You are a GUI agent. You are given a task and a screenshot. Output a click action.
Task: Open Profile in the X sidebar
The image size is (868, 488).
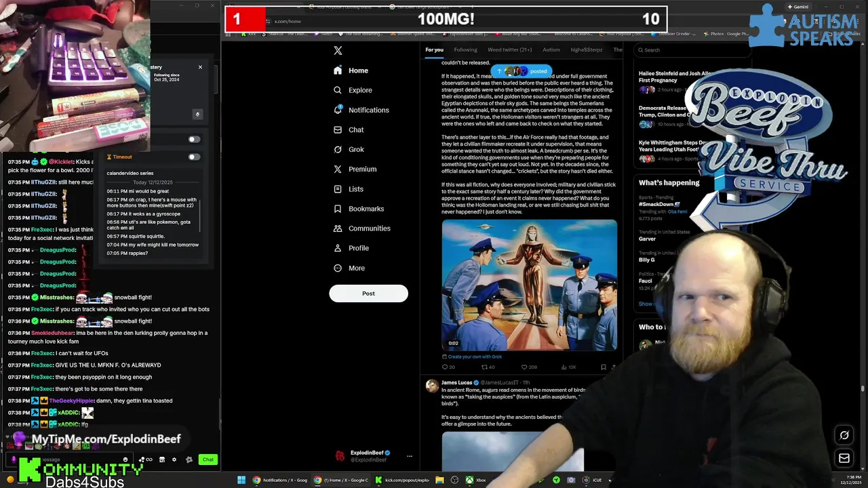(x=351, y=248)
